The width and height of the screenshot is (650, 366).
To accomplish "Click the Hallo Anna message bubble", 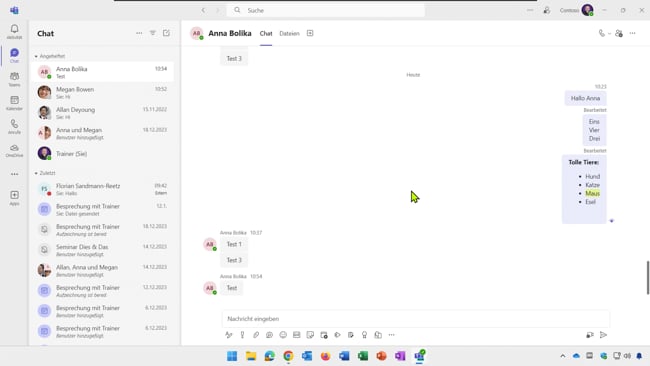I will click(585, 98).
